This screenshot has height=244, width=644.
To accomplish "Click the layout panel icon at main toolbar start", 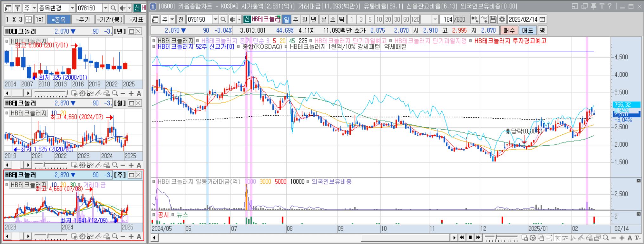I will (155, 20).
